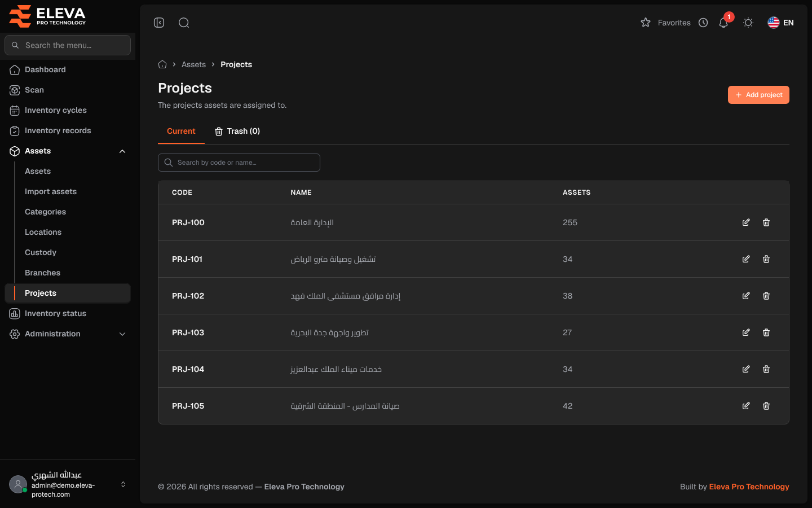Open the top bar search icon
The image size is (812, 508).
coord(184,23)
